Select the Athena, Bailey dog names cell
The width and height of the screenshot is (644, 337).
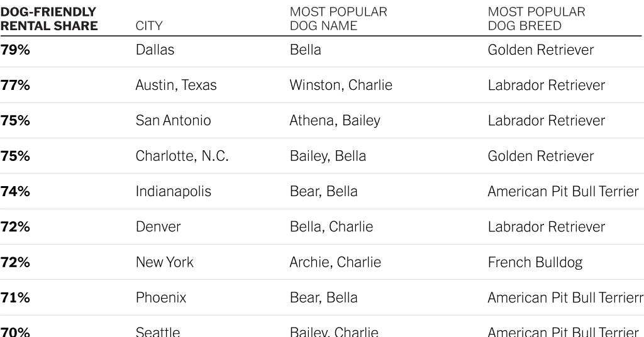[x=335, y=120]
